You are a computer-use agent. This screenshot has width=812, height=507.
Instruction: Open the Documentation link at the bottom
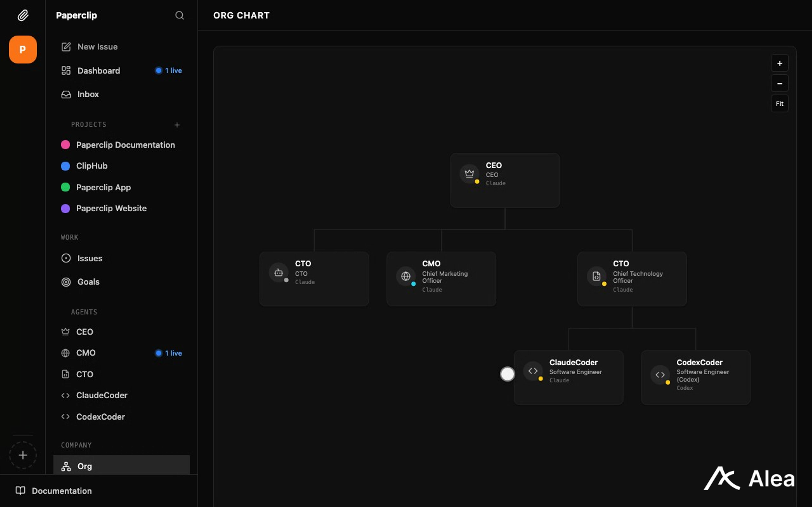61,491
